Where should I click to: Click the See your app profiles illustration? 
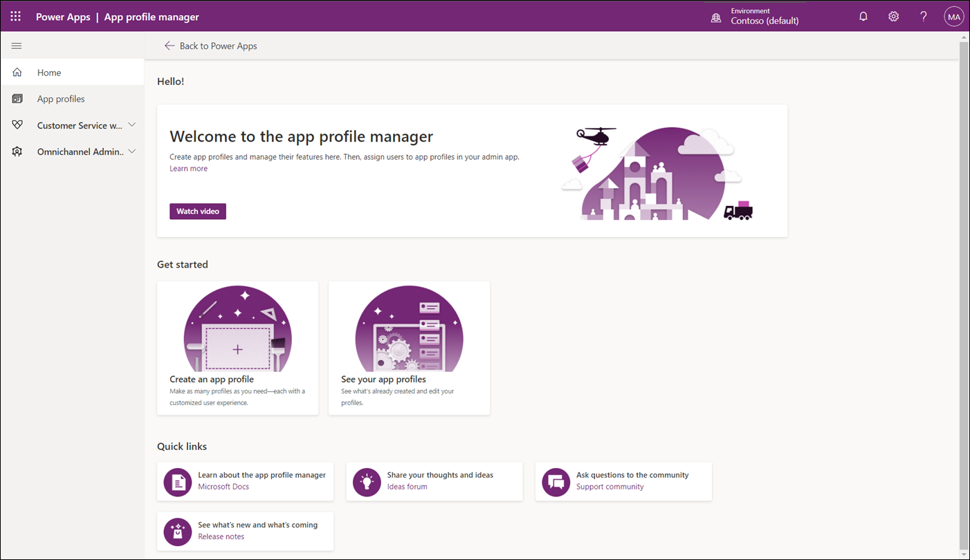[x=409, y=329]
